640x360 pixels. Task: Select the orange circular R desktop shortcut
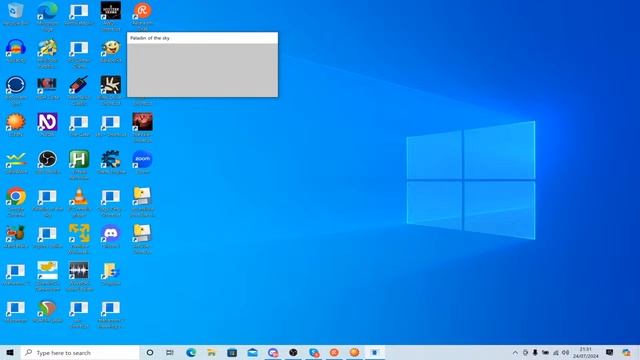(142, 16)
